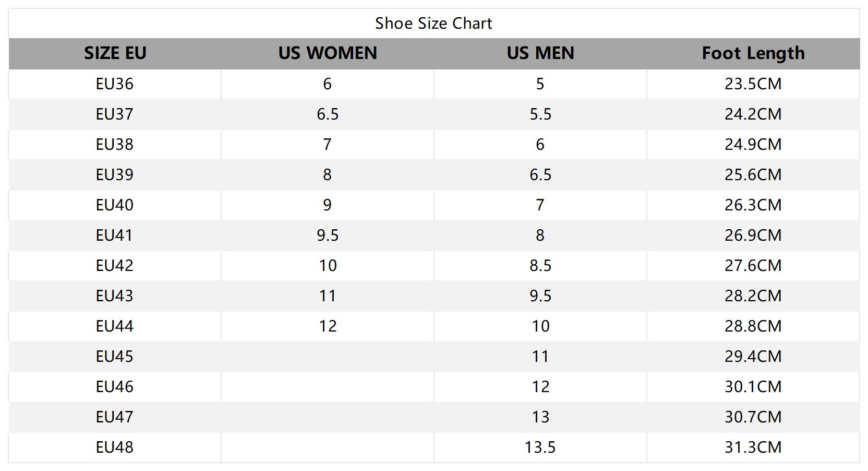Click the Foot Length column header

[x=753, y=53]
